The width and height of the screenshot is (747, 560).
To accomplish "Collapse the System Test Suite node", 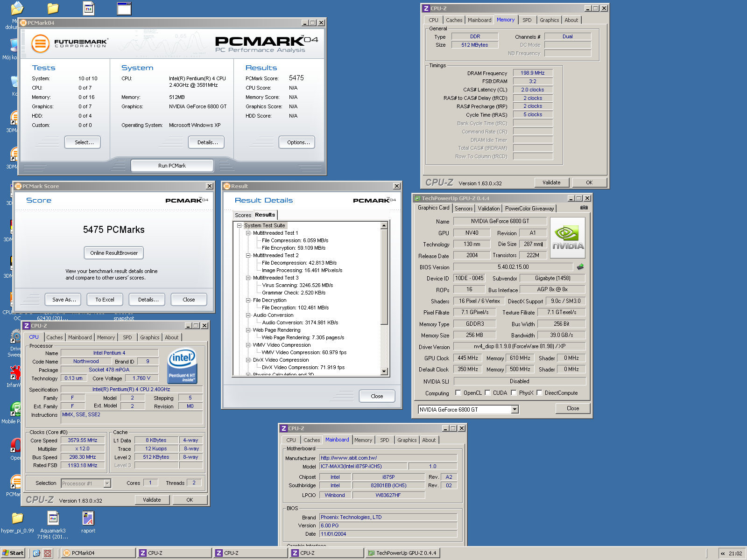I will click(x=240, y=225).
